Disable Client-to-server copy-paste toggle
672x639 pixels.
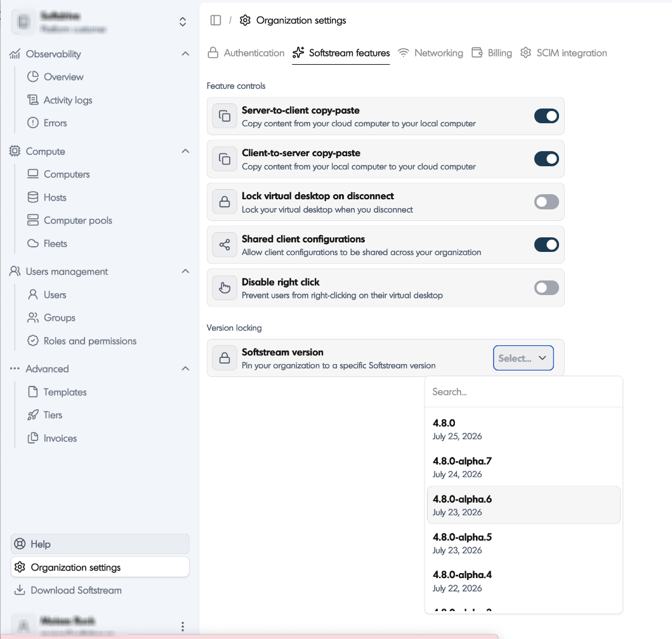click(x=546, y=159)
